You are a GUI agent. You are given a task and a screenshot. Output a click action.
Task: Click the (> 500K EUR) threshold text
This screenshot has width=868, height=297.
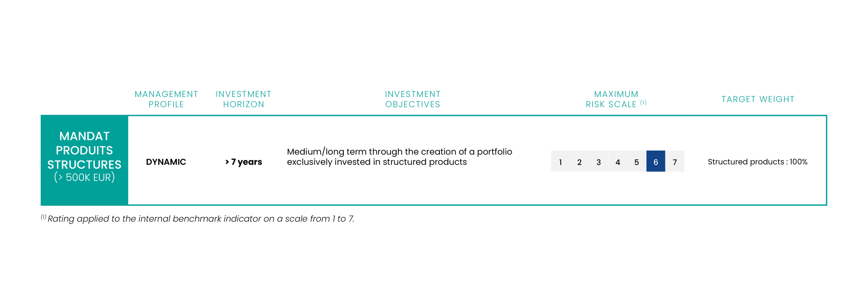tap(84, 177)
